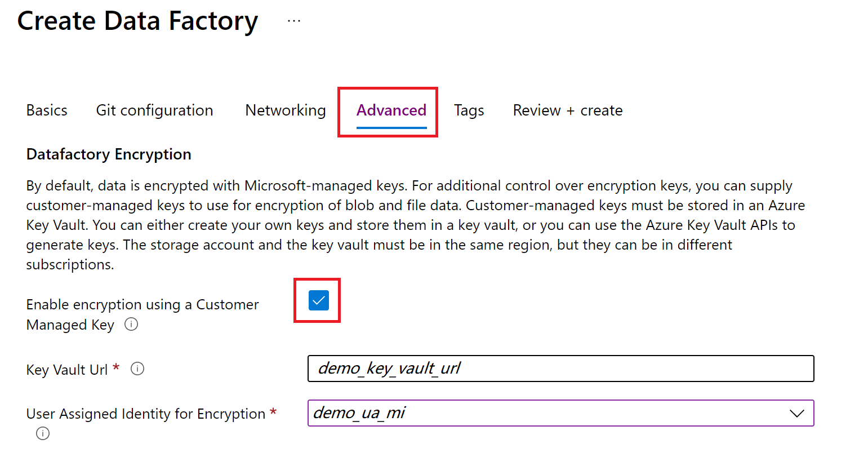Click the Create Data Factory page title
Screen dimensions: 868x466
tap(137, 21)
